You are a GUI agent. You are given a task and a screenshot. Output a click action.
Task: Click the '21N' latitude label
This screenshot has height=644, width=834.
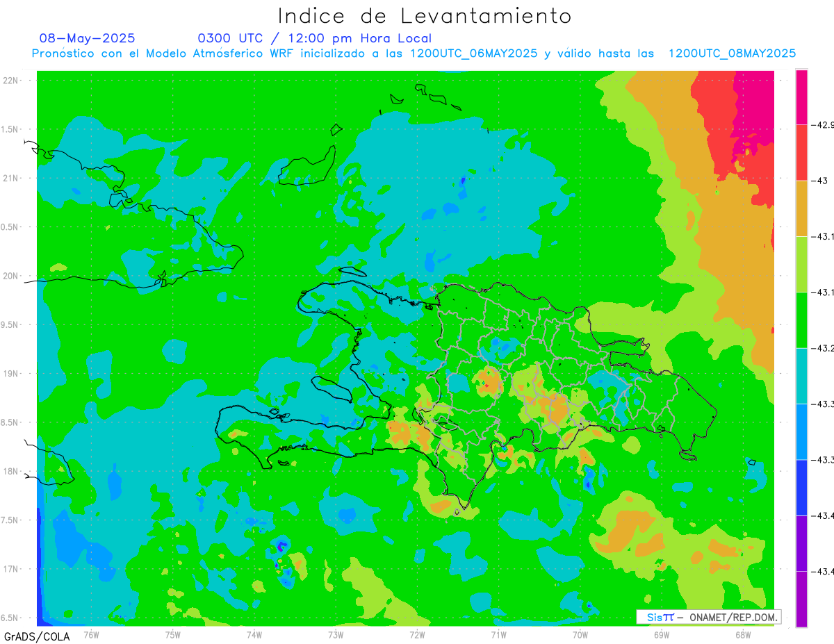coord(11,179)
